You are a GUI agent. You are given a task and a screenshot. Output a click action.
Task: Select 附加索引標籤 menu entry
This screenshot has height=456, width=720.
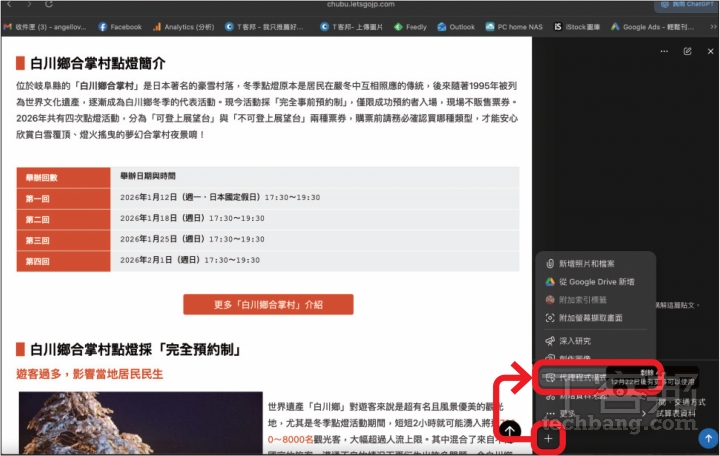click(595, 300)
